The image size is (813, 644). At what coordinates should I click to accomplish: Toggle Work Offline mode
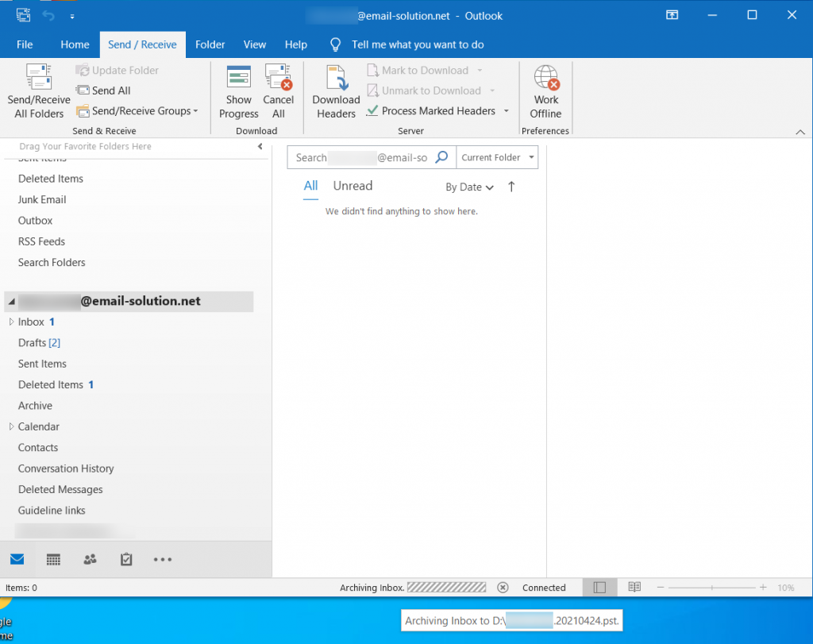[x=546, y=92]
